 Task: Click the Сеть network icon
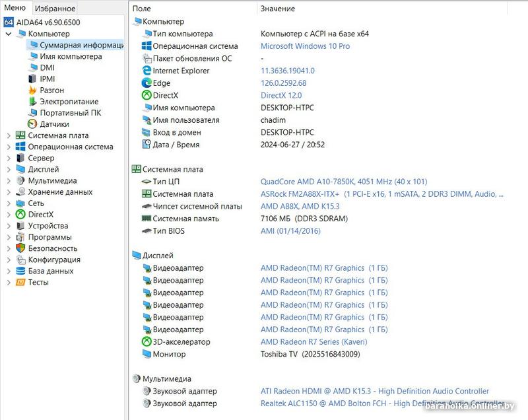20,203
